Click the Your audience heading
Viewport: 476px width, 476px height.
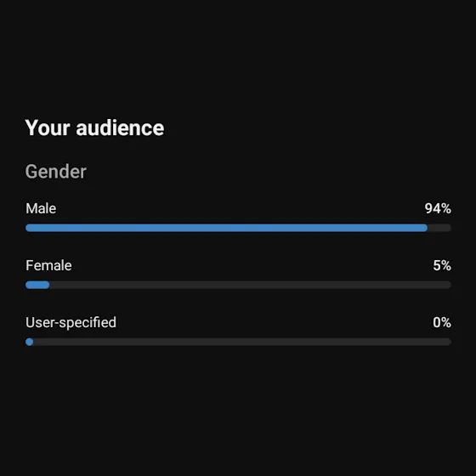click(94, 127)
